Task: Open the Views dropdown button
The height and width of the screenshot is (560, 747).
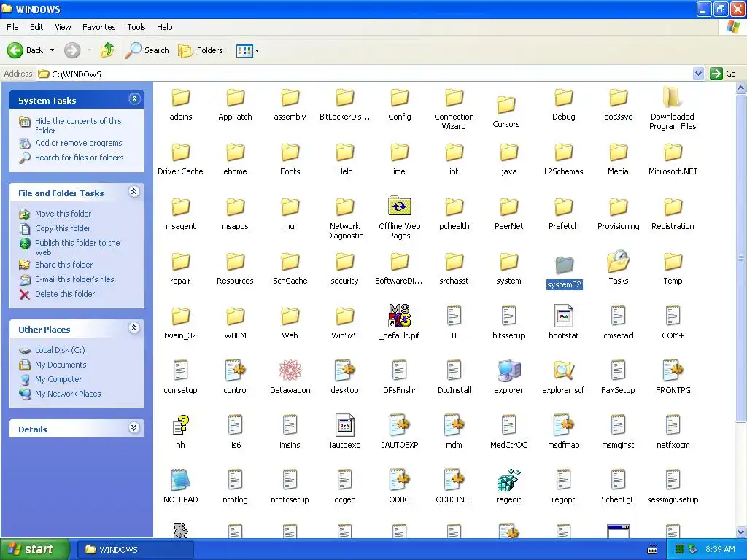Action: tap(248, 50)
